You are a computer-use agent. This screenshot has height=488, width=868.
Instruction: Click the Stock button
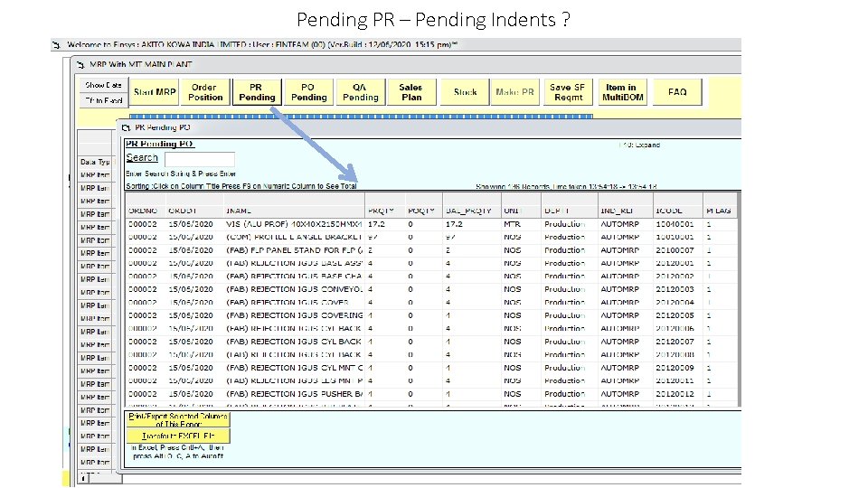(x=465, y=92)
